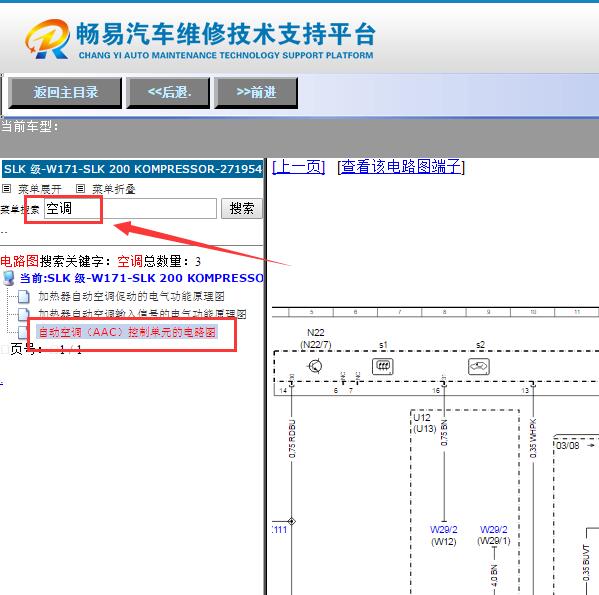
Task: Select tree root 当前:SLK 级-W171-SLK 200 KOMPRESSOR
Action: tap(142, 278)
